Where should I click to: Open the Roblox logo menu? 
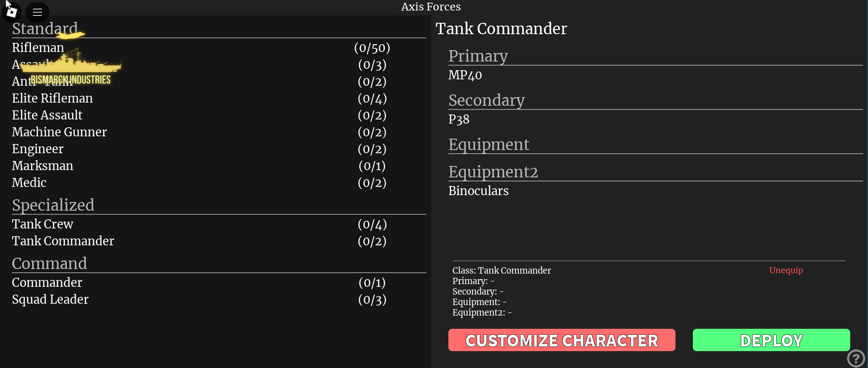[11, 12]
